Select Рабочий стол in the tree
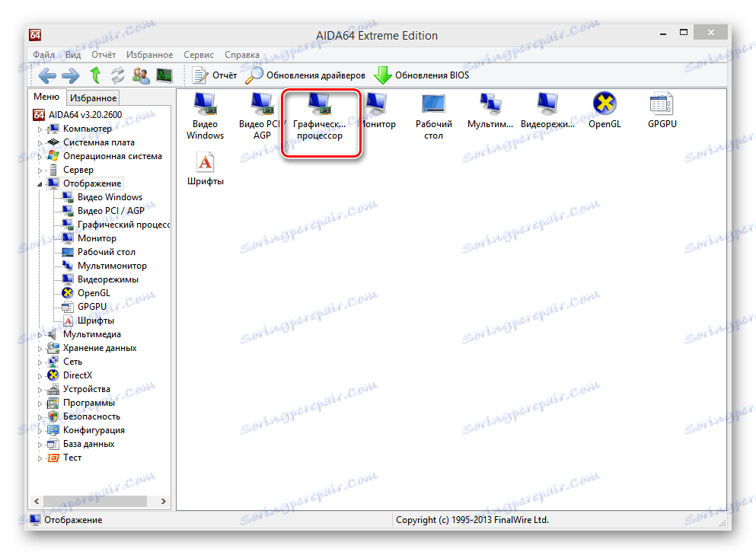 [99, 252]
